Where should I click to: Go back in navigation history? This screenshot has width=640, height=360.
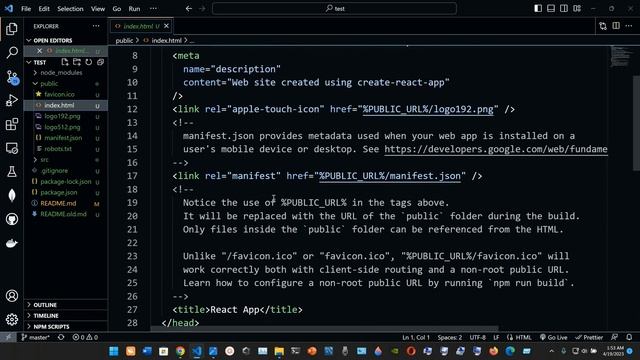(x=189, y=9)
